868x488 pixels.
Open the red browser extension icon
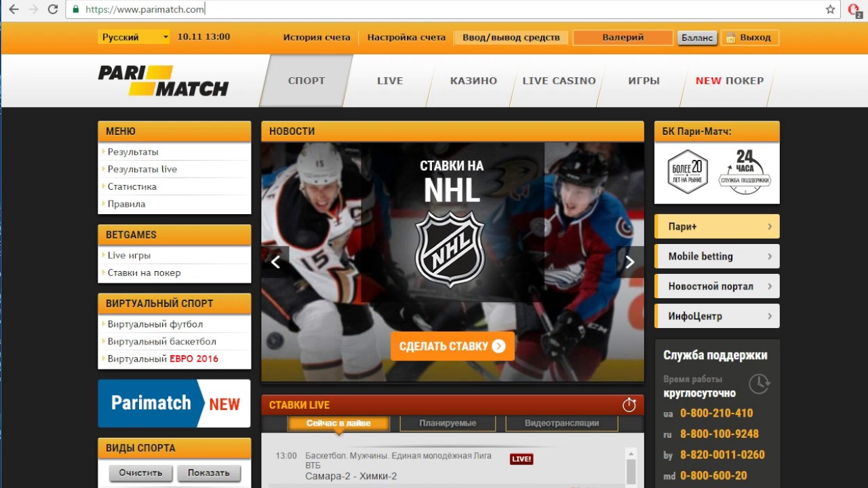854,9
